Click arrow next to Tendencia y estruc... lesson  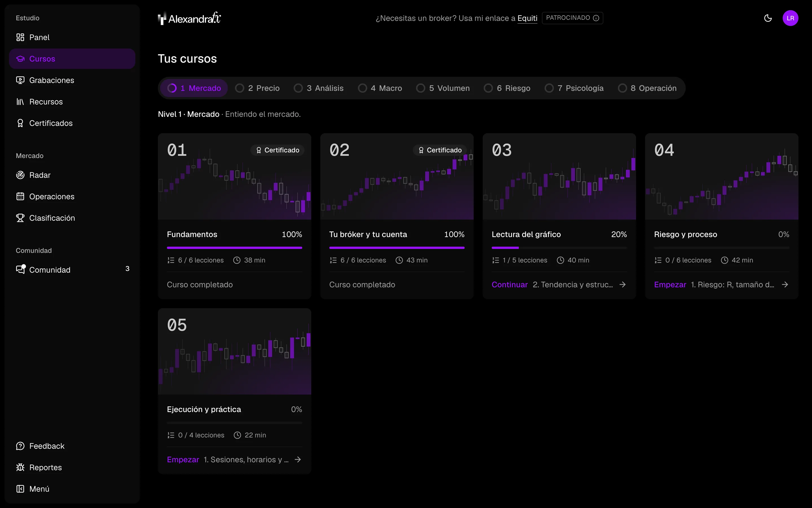click(x=623, y=284)
